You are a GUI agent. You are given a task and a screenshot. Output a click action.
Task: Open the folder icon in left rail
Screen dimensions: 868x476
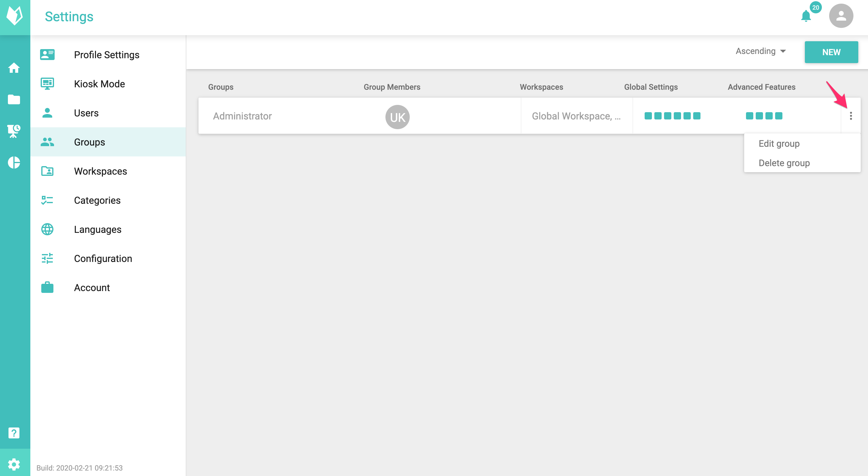pyautogui.click(x=14, y=100)
